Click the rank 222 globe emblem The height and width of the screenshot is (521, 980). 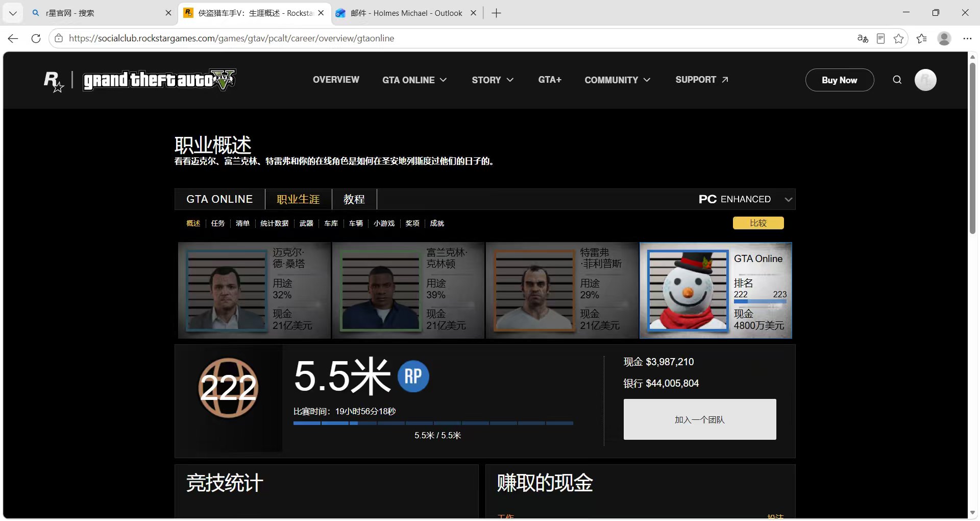(228, 388)
